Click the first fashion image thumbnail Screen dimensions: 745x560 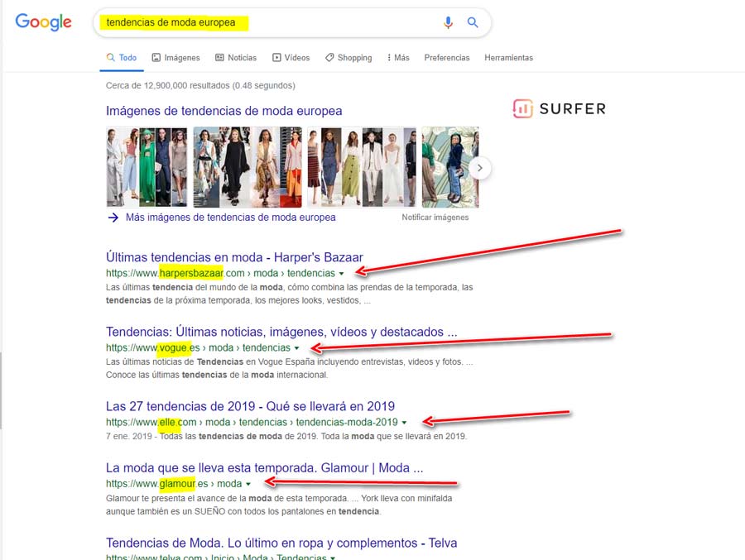(x=147, y=167)
